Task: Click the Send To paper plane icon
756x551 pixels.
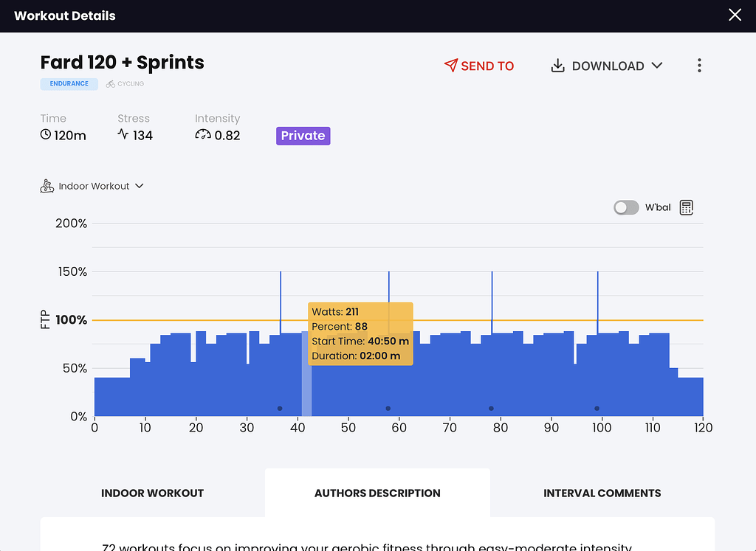Action: (450, 66)
